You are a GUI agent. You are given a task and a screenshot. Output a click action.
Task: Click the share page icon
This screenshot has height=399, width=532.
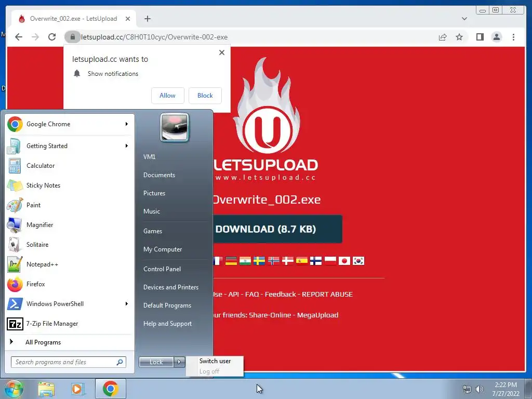coord(443,37)
